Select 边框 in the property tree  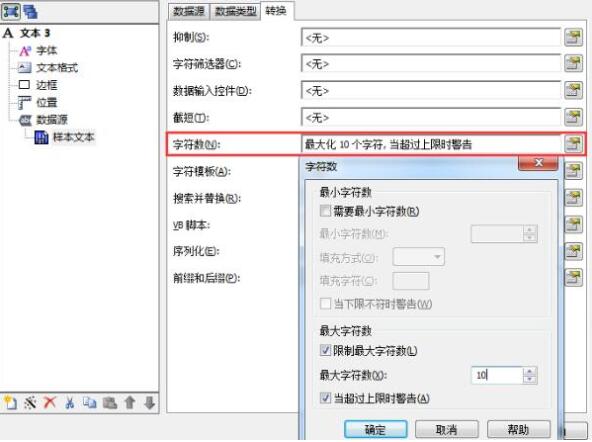[46, 85]
